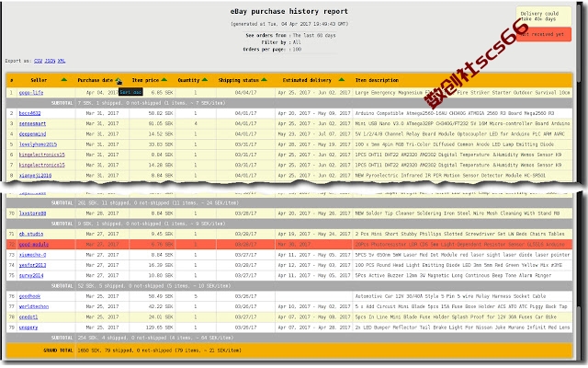The width and height of the screenshot is (588, 368).
Task: Open seller yesfor2013 in row 74
Action: [x=33, y=265]
